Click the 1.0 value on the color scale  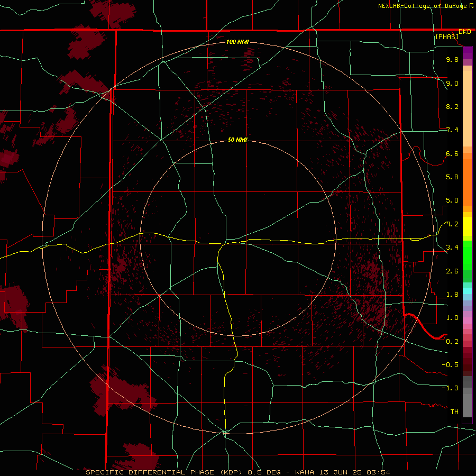pos(452,318)
